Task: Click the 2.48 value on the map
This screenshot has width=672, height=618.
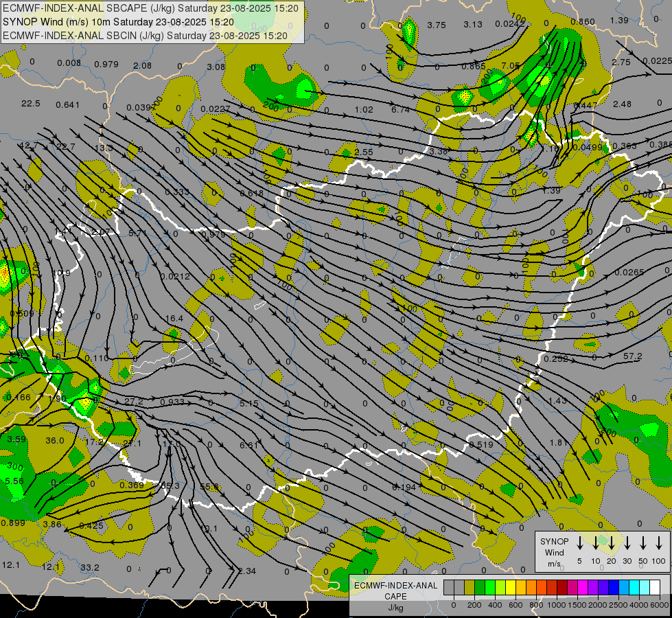Action: click(x=622, y=104)
